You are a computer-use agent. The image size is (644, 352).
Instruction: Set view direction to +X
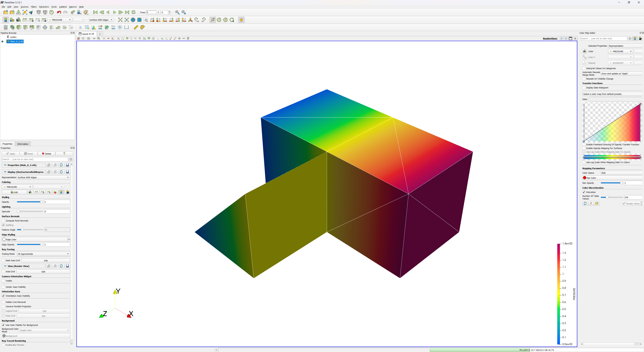click(152, 20)
